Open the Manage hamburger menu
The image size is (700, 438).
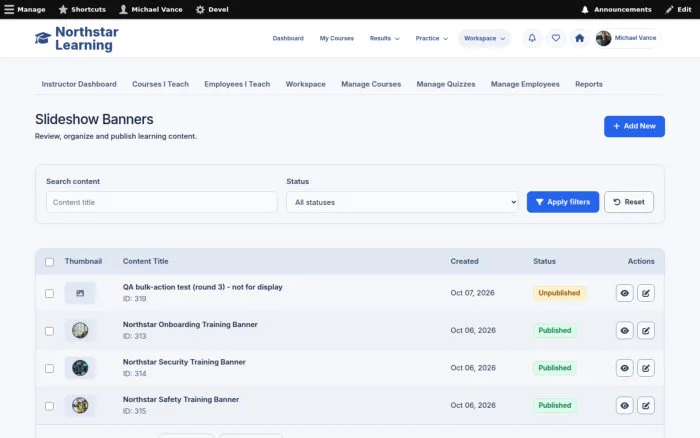point(25,9)
